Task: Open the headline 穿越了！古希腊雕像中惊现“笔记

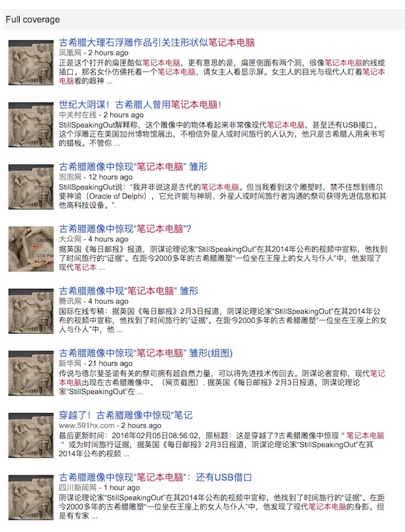Action: 126,415
